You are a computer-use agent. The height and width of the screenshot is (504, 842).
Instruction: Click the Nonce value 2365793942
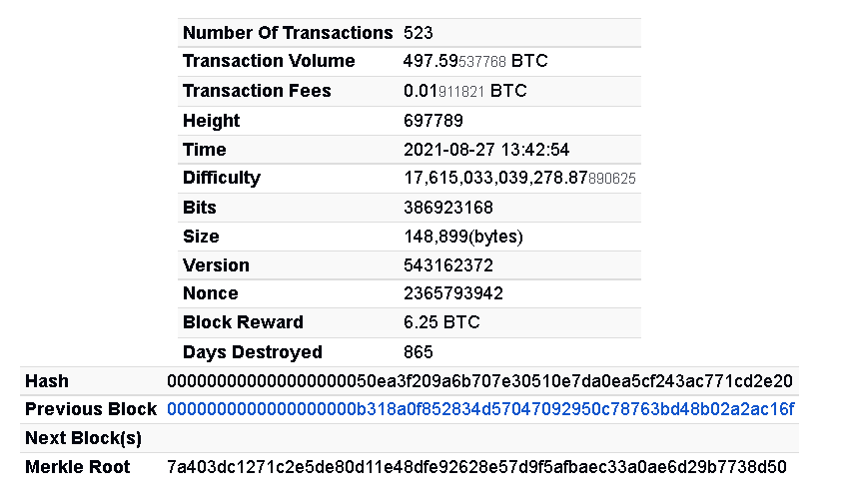click(x=453, y=293)
